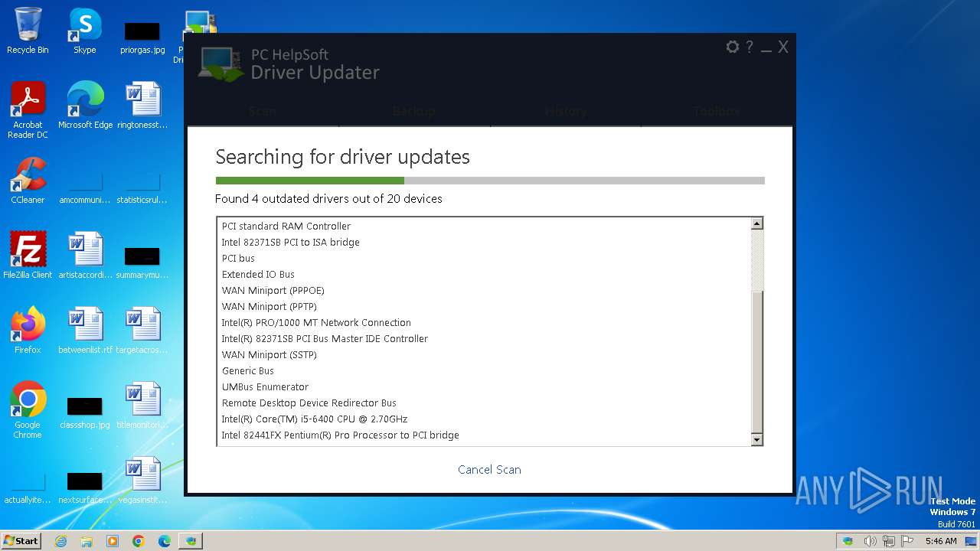
Task: Open CCleaner desktop shortcut
Action: point(28,181)
